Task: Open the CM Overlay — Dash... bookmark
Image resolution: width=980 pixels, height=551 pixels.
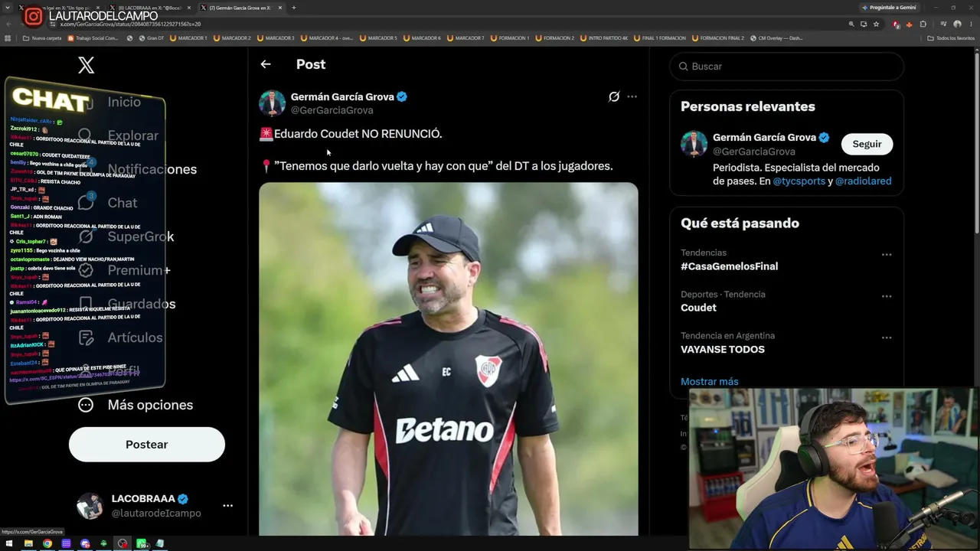Action: tap(776, 38)
